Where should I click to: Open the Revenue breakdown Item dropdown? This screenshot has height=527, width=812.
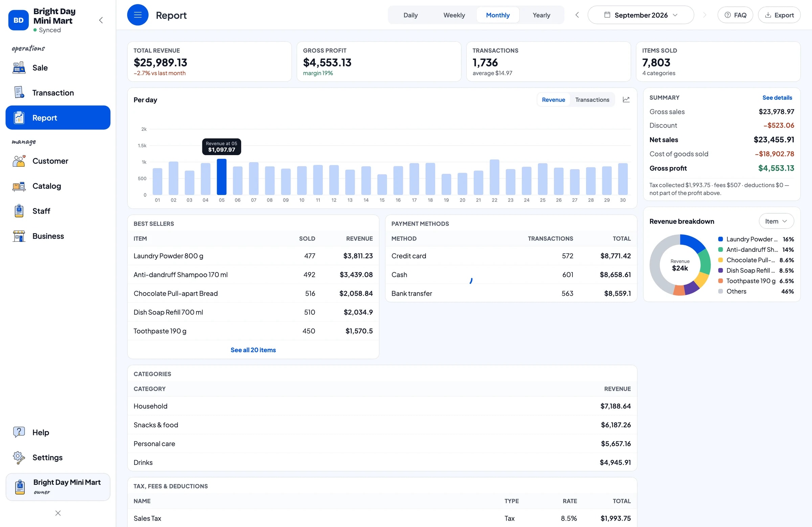pyautogui.click(x=776, y=221)
